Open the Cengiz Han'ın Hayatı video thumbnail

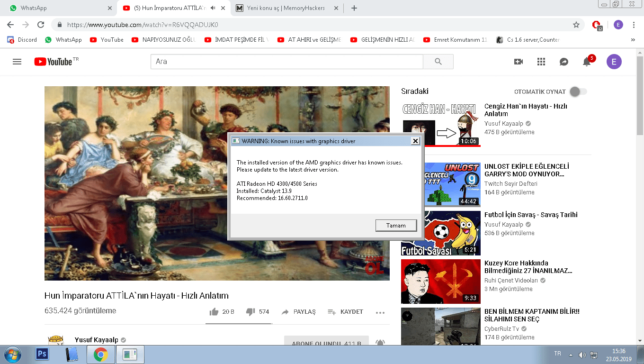[441, 125]
